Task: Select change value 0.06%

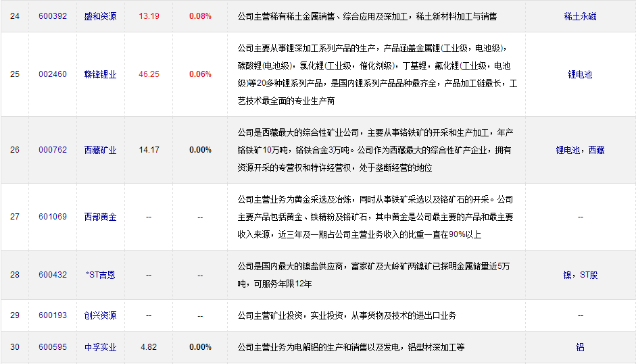Action: point(200,74)
